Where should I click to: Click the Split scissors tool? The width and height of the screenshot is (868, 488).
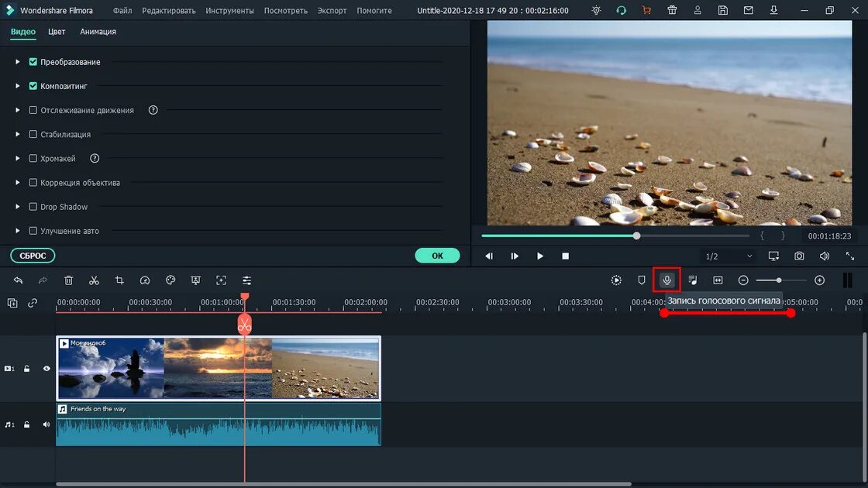pyautogui.click(x=94, y=280)
